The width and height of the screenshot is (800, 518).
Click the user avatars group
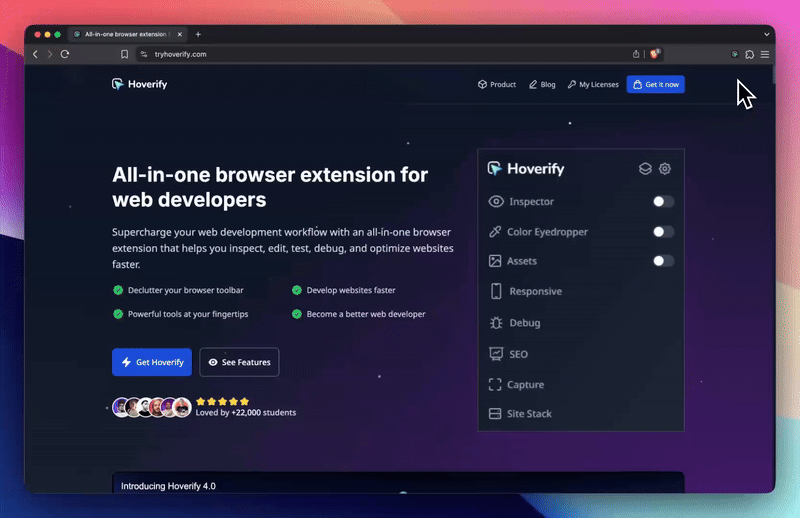pyautogui.click(x=152, y=407)
